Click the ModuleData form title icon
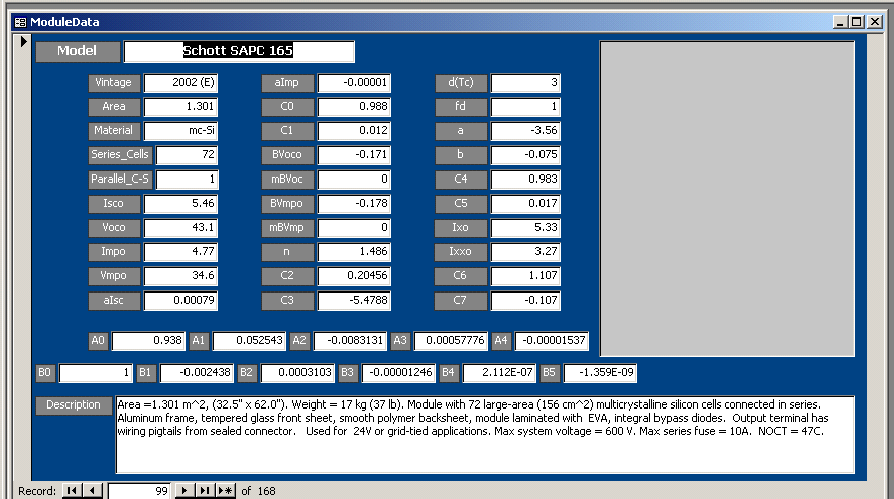The width and height of the screenshot is (894, 499). pos(21,22)
